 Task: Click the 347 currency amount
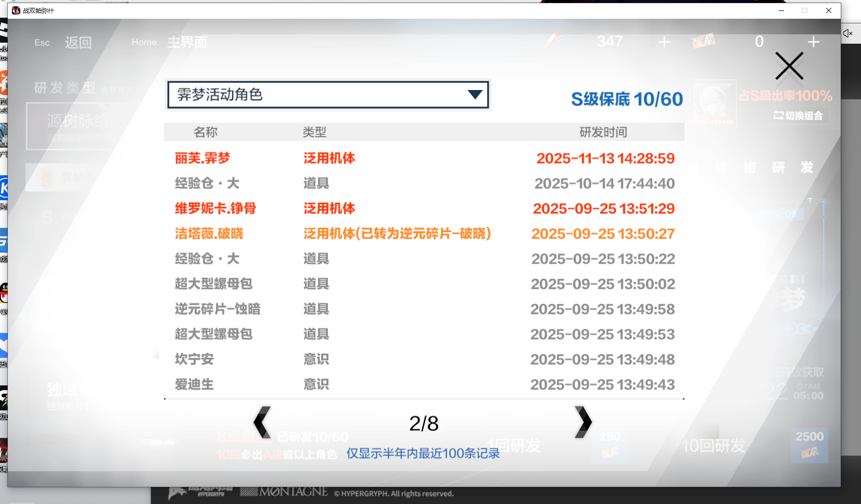pos(610,41)
